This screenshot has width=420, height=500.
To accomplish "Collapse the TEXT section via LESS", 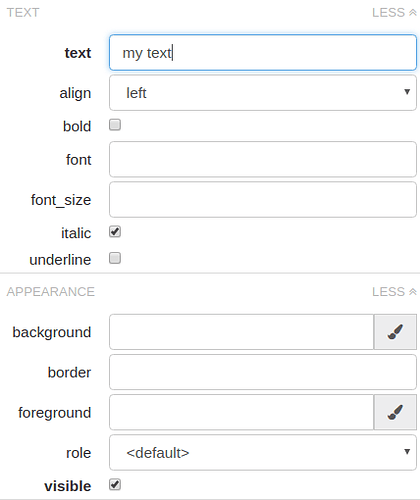I will [x=394, y=13].
